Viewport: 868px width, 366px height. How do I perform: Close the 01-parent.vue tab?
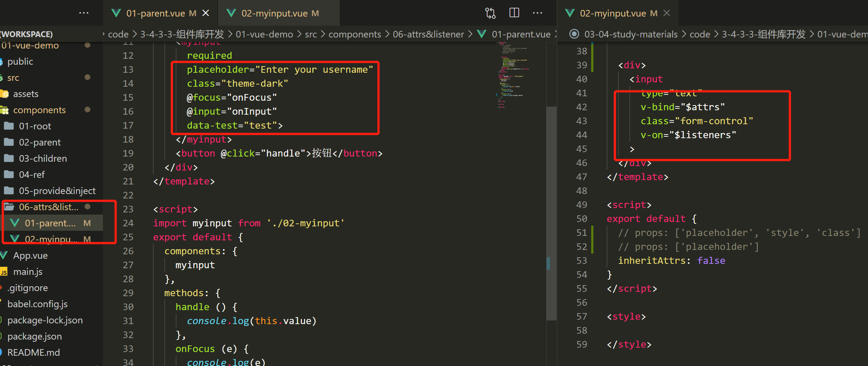206,13
